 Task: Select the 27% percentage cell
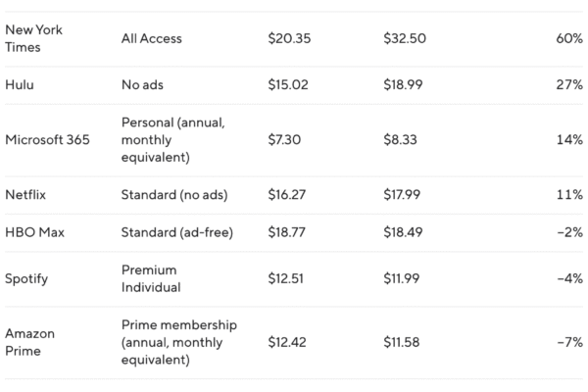(569, 84)
